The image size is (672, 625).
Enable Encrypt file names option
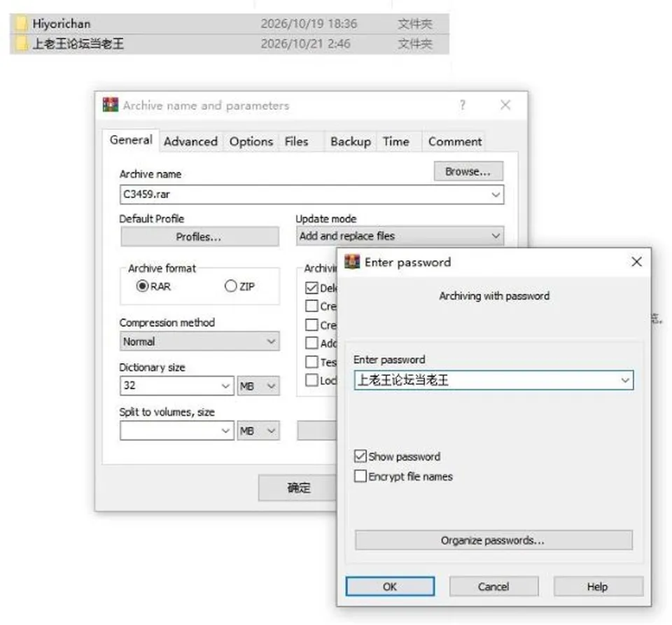pyautogui.click(x=360, y=476)
